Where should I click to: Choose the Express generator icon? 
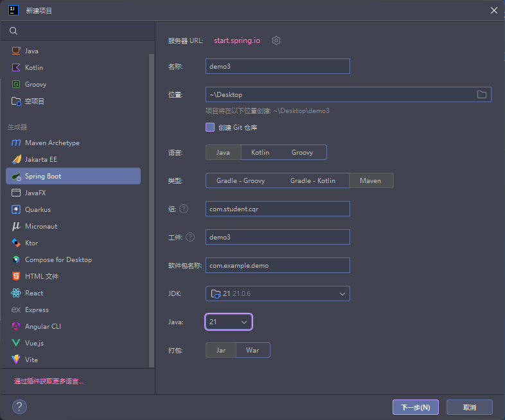(16, 310)
